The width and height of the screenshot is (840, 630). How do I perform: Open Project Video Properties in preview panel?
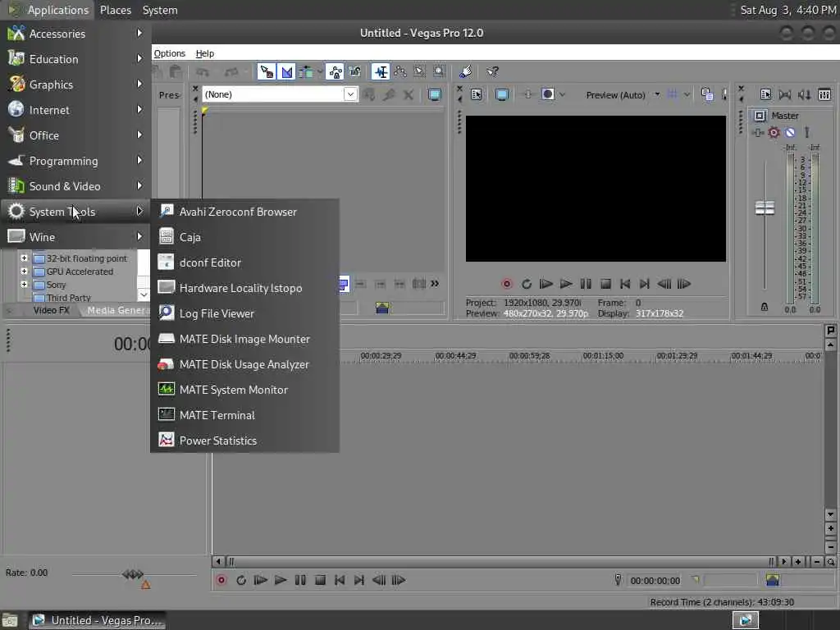477,95
